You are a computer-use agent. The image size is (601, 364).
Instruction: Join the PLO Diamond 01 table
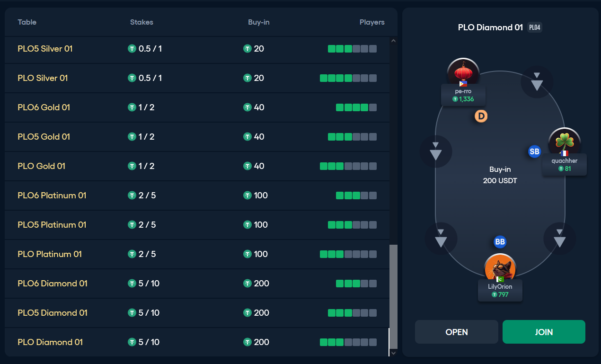click(x=544, y=332)
